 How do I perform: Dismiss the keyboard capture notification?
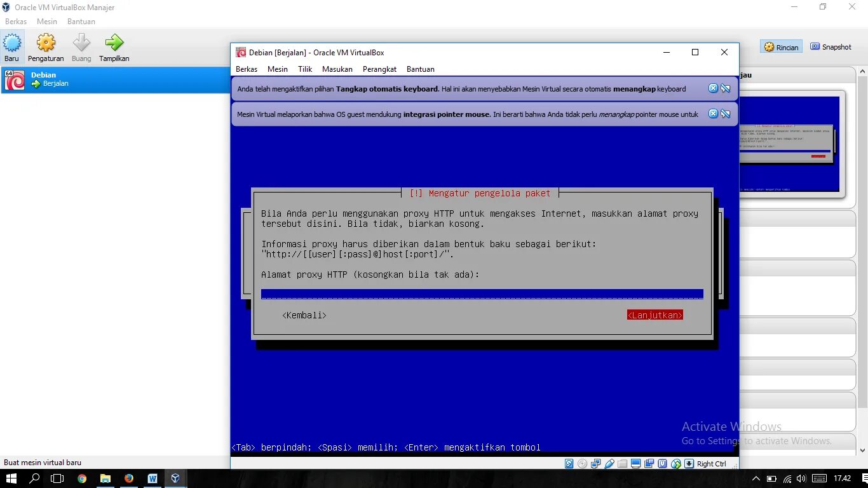tap(713, 88)
